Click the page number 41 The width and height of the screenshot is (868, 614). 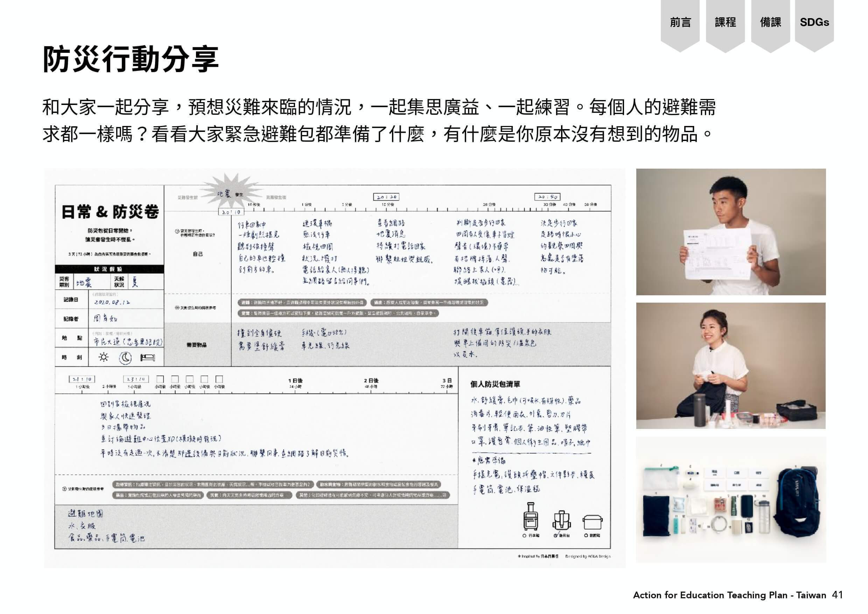point(837,595)
